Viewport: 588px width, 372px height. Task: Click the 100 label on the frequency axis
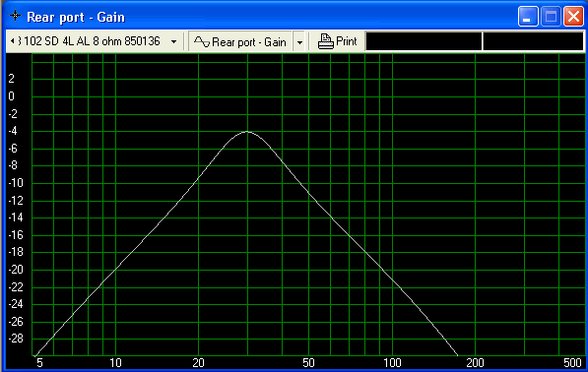click(392, 362)
